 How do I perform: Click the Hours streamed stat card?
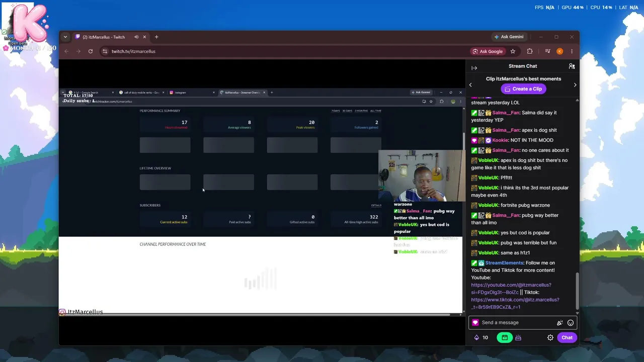[165, 125]
